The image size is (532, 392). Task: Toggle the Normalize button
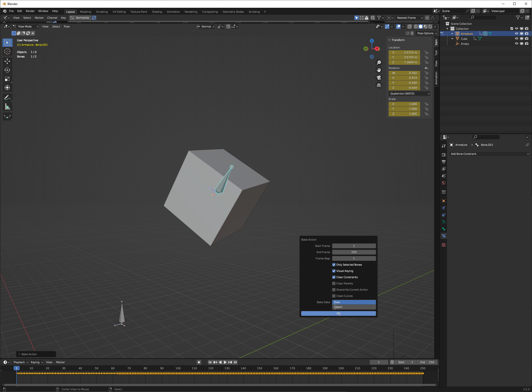(80, 18)
